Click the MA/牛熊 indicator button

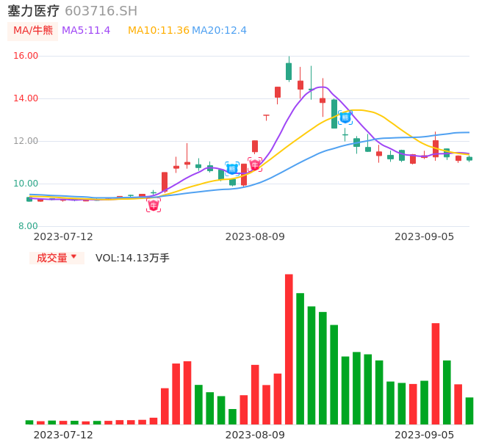(33, 31)
